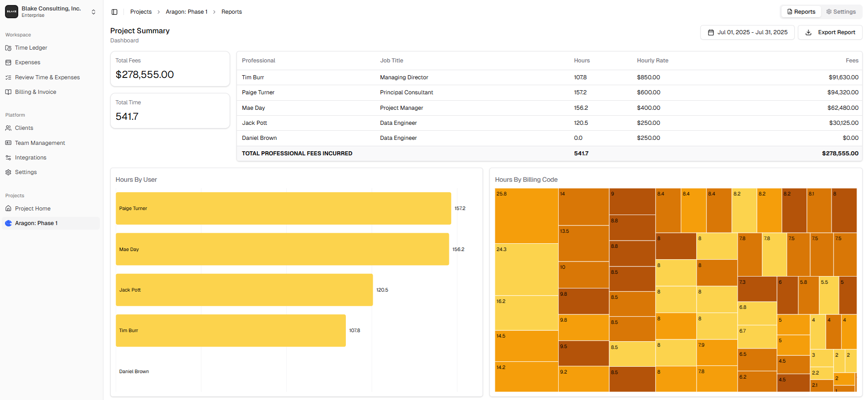The image size is (868, 400).
Task: Click the Aragon: Phase 1 breadcrumb
Action: (186, 12)
